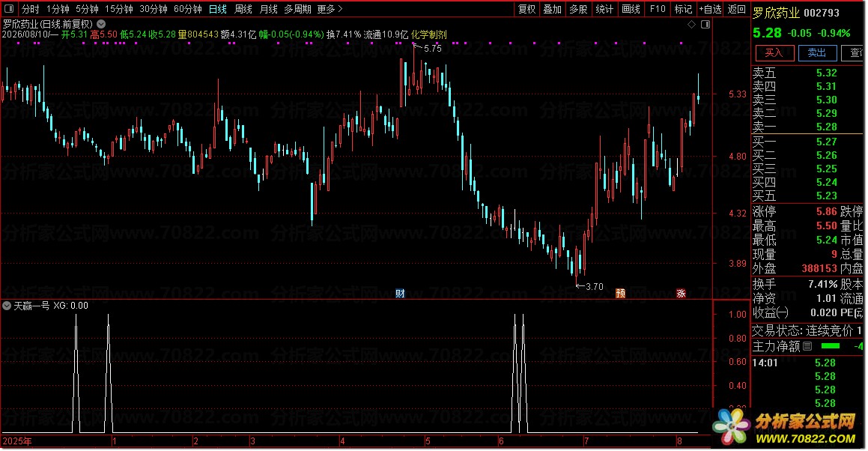Select the 卖三 price 5.30
The width and height of the screenshot is (868, 451).
[827, 100]
